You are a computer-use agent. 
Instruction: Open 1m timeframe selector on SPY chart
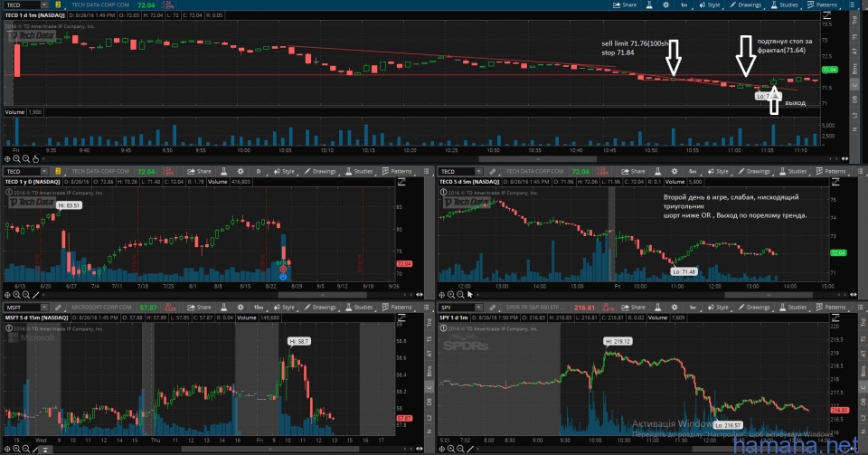[692, 308]
